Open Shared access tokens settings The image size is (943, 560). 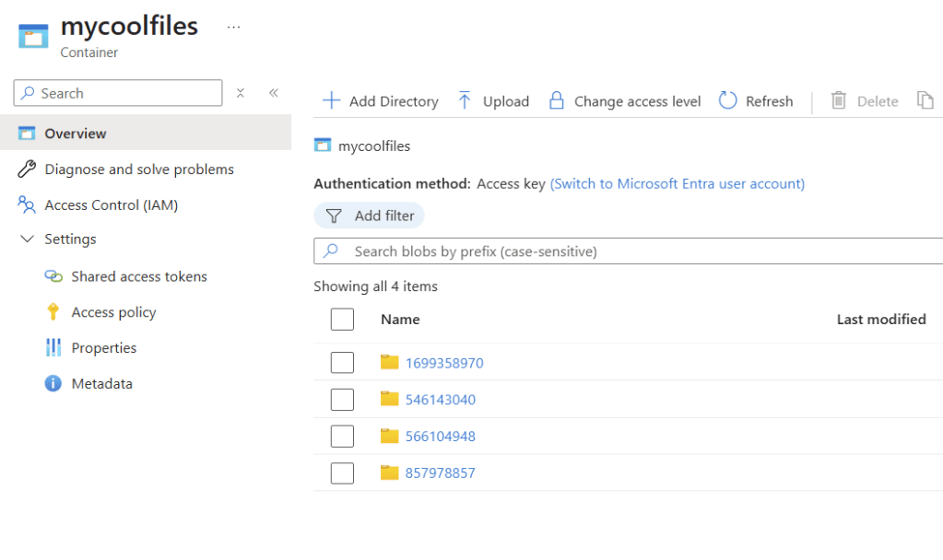(x=138, y=276)
